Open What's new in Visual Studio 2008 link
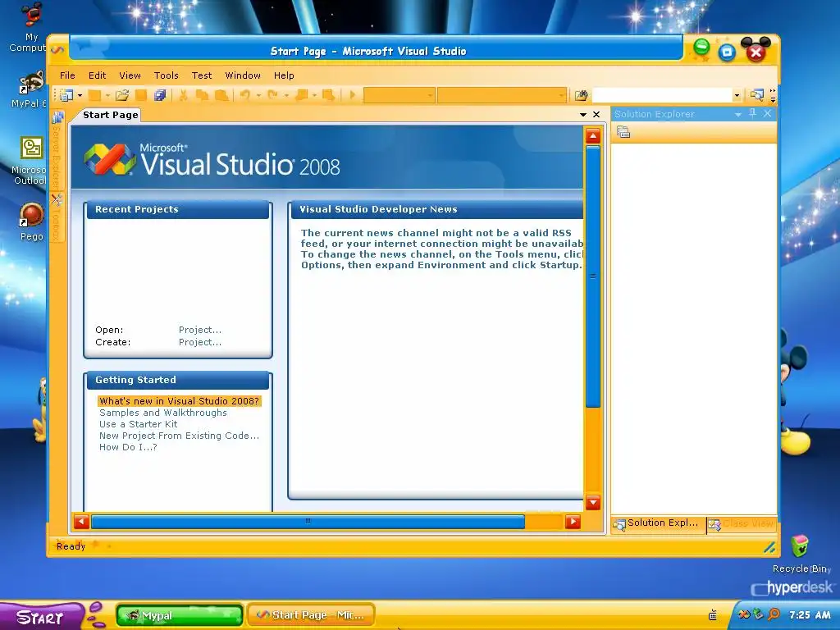840x630 pixels. coord(180,401)
